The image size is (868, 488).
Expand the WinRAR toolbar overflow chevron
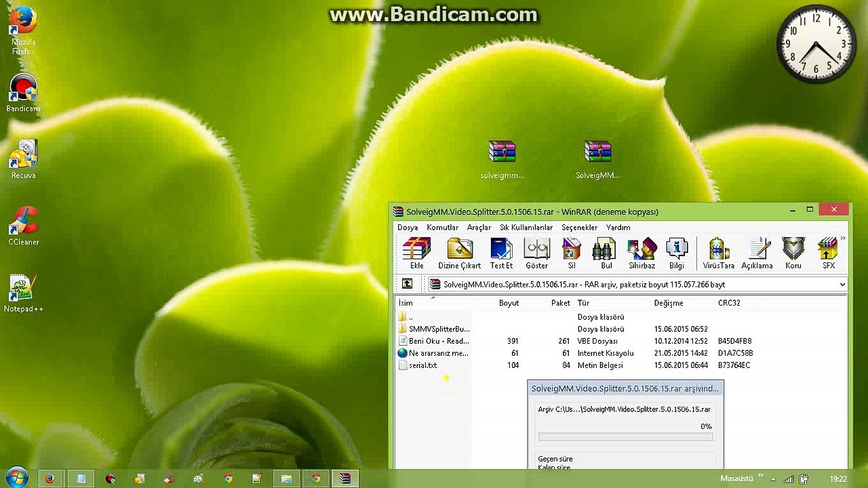pos(843,239)
